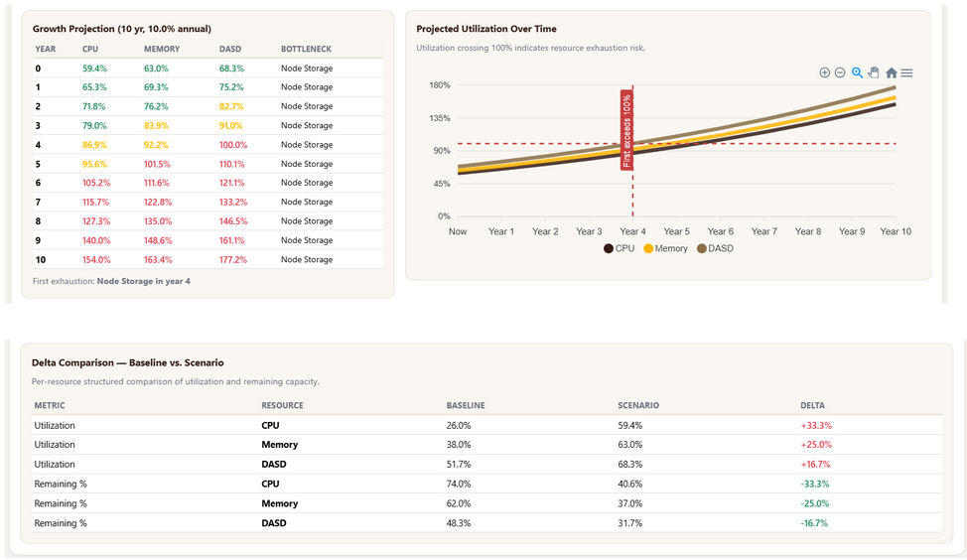This screenshot has height=560, width=967.
Task: Click the SCENARIO column header
Action: click(x=638, y=405)
